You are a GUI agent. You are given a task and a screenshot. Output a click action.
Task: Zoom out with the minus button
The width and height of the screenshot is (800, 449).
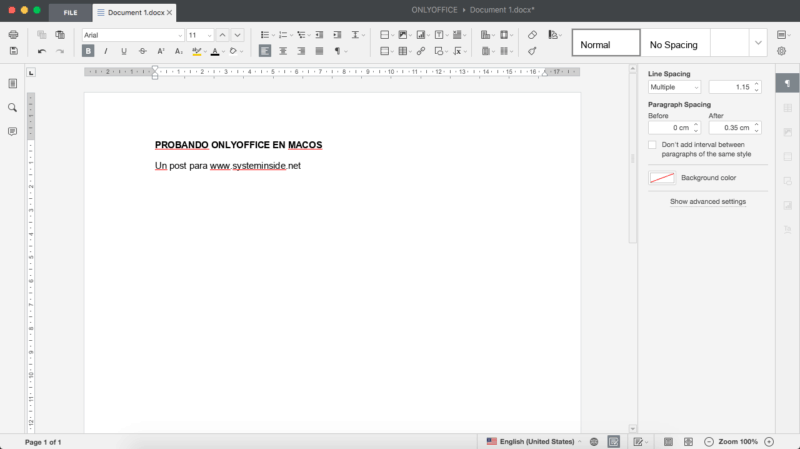709,442
